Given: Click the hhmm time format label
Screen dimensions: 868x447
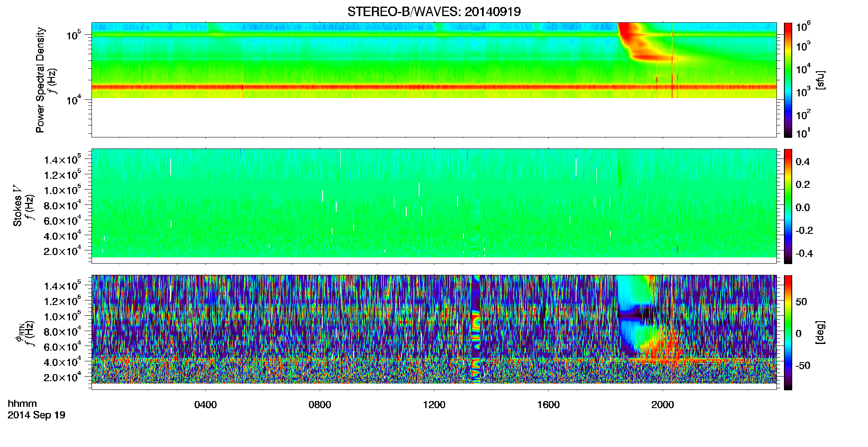Looking at the screenshot, I should [x=22, y=404].
